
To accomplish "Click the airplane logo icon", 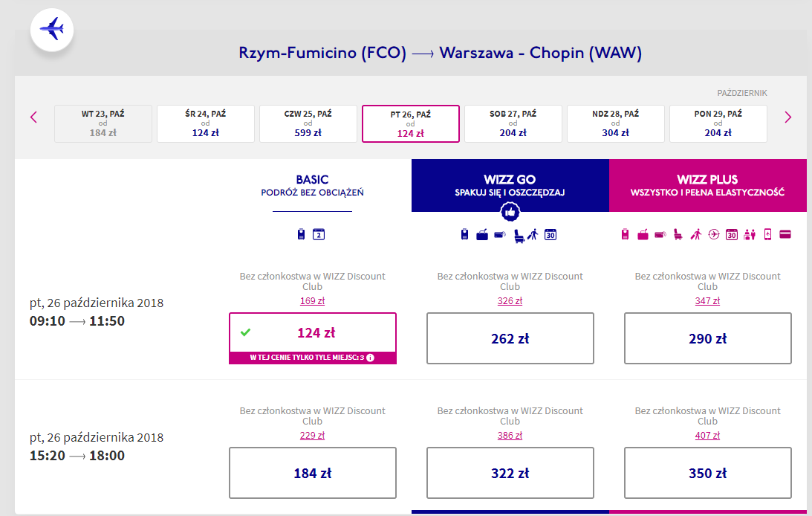I will click(52, 29).
